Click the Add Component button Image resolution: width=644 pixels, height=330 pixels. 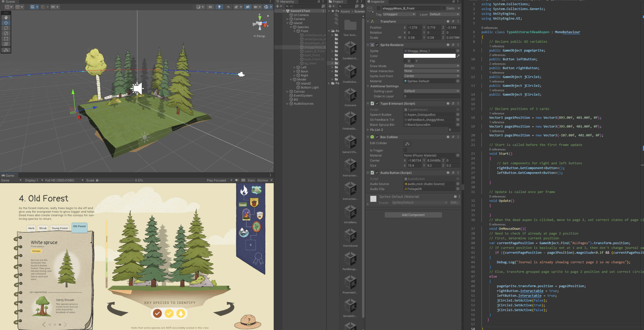click(413, 215)
